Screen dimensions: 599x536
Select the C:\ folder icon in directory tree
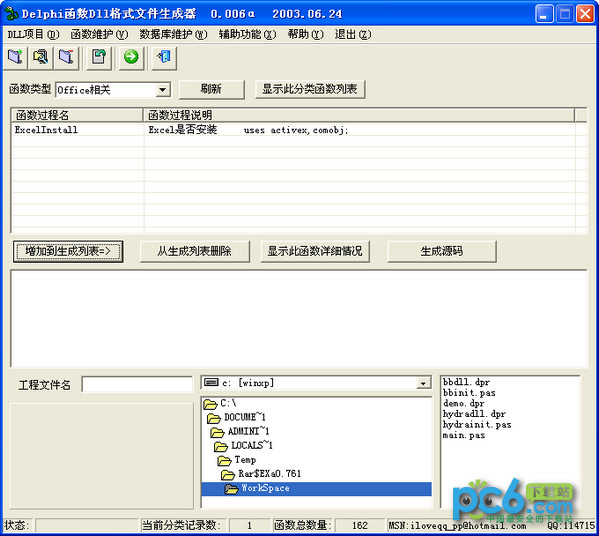tap(210, 403)
